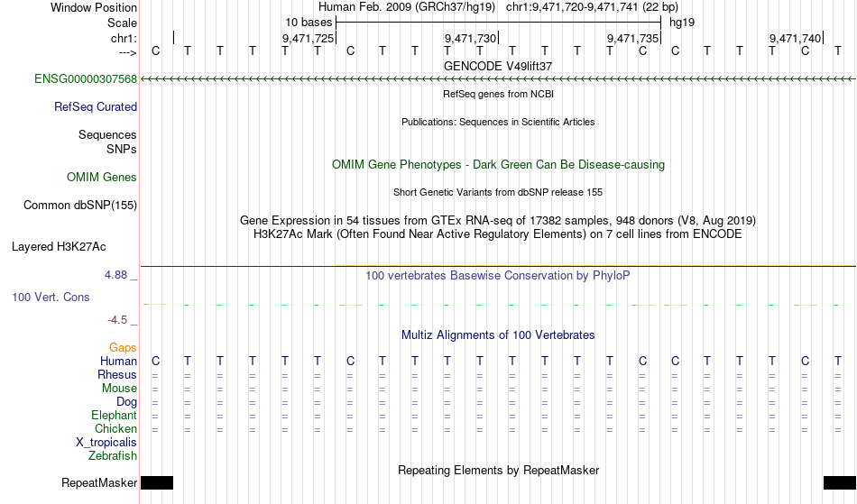The width and height of the screenshot is (857, 504).
Task: Click the GTEx Gene Expression track title
Action: click(x=498, y=221)
